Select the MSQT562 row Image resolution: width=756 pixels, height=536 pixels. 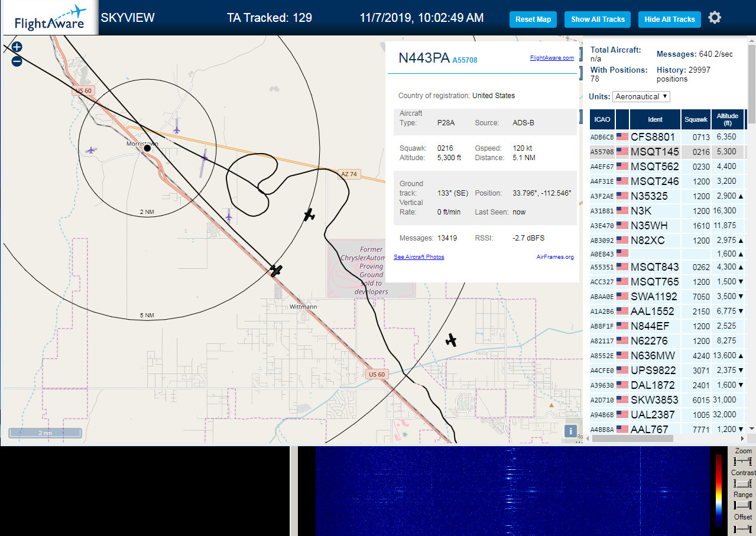click(667, 167)
